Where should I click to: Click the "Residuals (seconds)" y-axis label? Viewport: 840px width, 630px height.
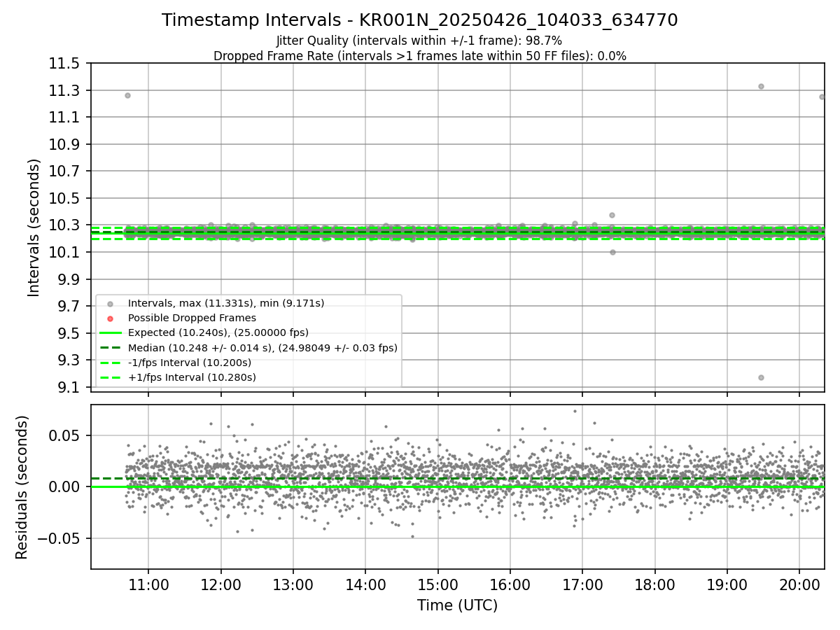point(22,487)
